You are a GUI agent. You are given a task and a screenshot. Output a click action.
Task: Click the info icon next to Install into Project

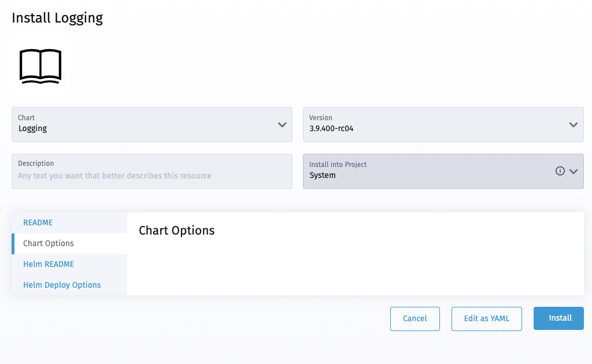(x=560, y=170)
